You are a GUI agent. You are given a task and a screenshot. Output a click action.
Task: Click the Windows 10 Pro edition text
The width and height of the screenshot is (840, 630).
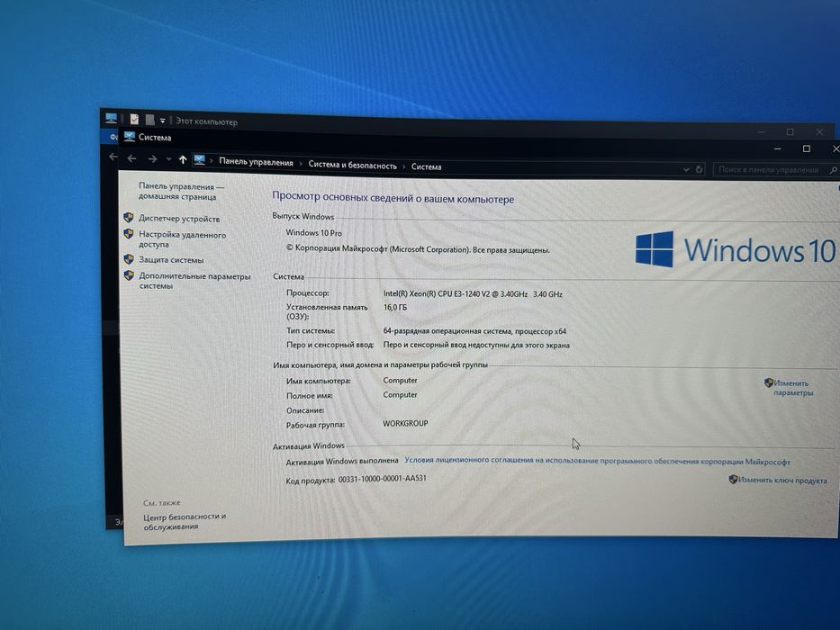pos(313,232)
